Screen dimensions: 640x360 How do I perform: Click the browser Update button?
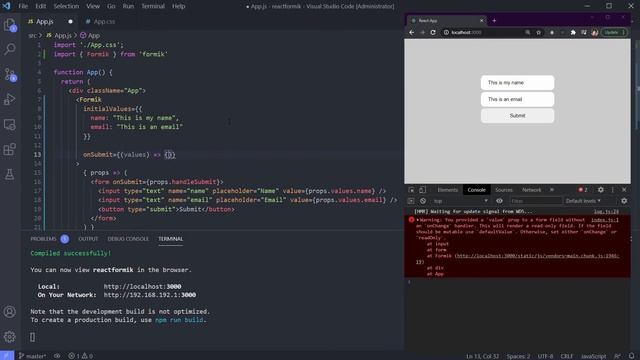coord(614,32)
